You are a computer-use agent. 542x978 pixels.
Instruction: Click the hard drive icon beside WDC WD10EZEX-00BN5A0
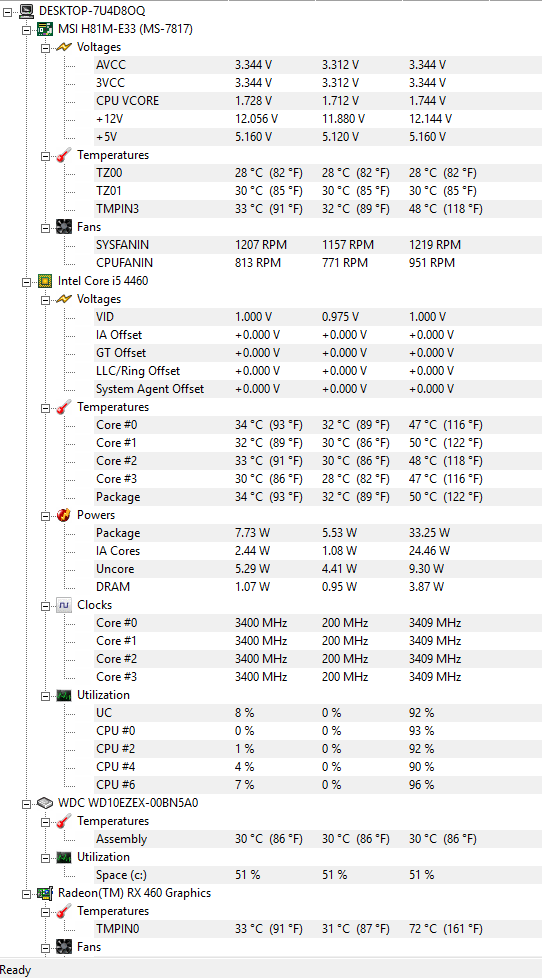coord(46,803)
